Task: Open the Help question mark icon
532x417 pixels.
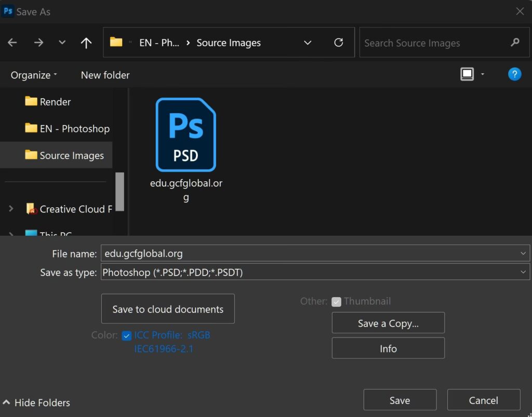Action: [514, 74]
